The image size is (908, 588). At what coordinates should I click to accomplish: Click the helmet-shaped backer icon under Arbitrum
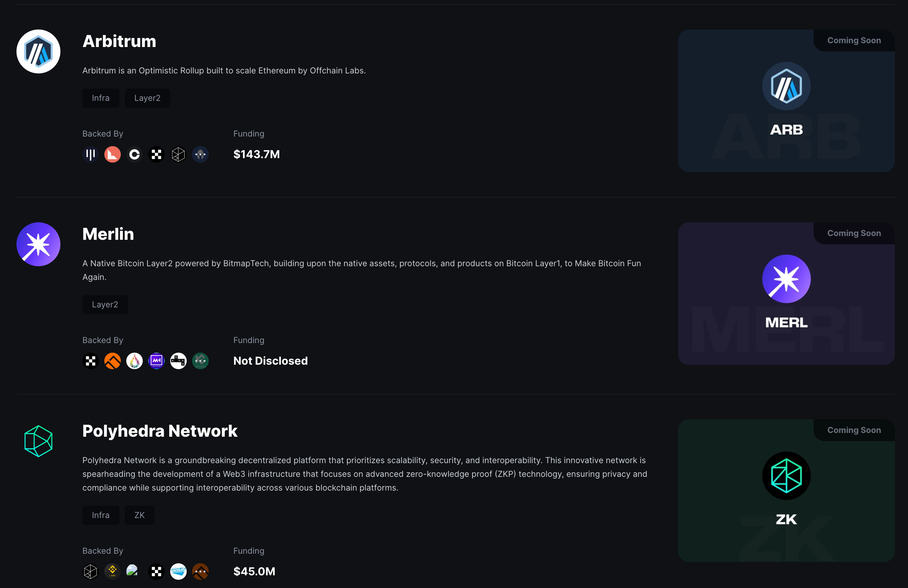coord(200,154)
